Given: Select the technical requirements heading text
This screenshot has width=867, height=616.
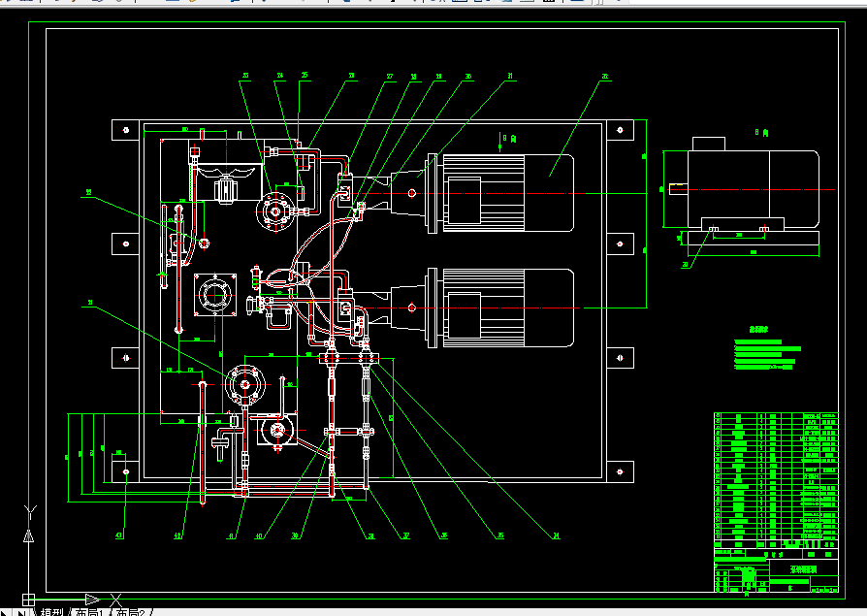Looking at the screenshot, I should click(x=758, y=329).
